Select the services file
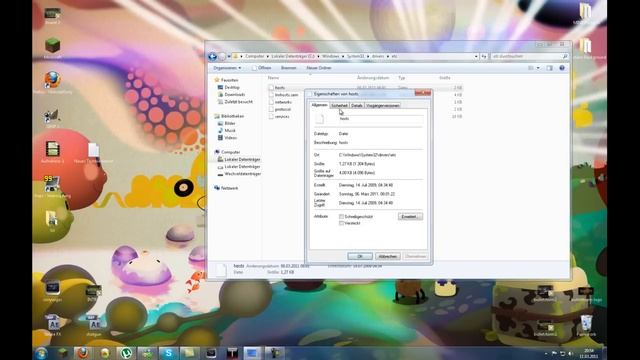 (282, 117)
